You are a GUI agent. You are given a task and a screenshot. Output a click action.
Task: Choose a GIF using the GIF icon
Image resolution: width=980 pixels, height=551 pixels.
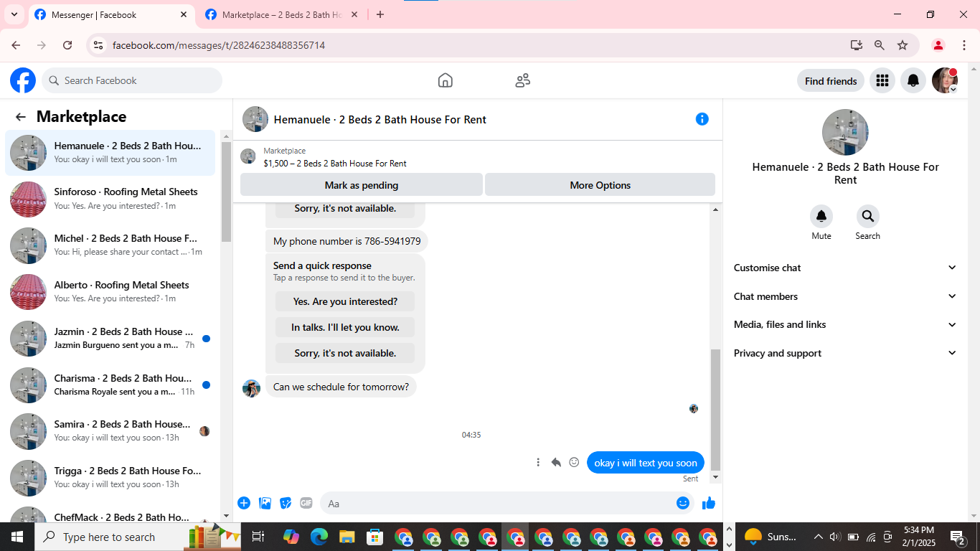click(306, 503)
